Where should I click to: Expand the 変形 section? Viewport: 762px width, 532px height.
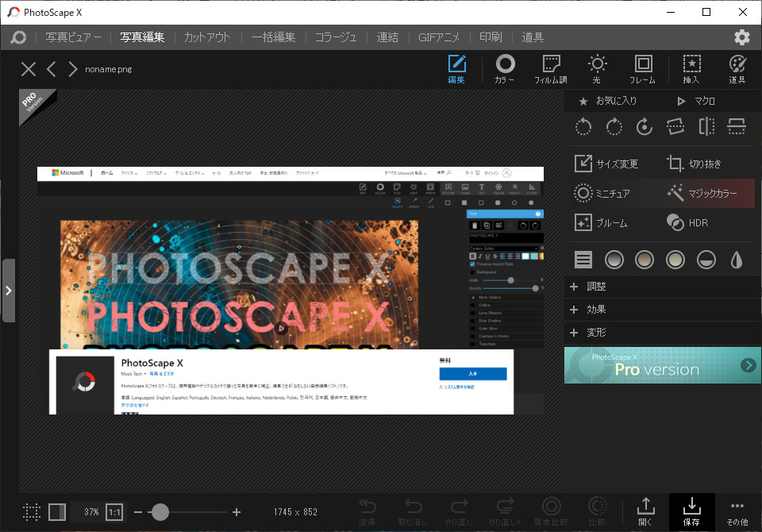[x=663, y=332]
